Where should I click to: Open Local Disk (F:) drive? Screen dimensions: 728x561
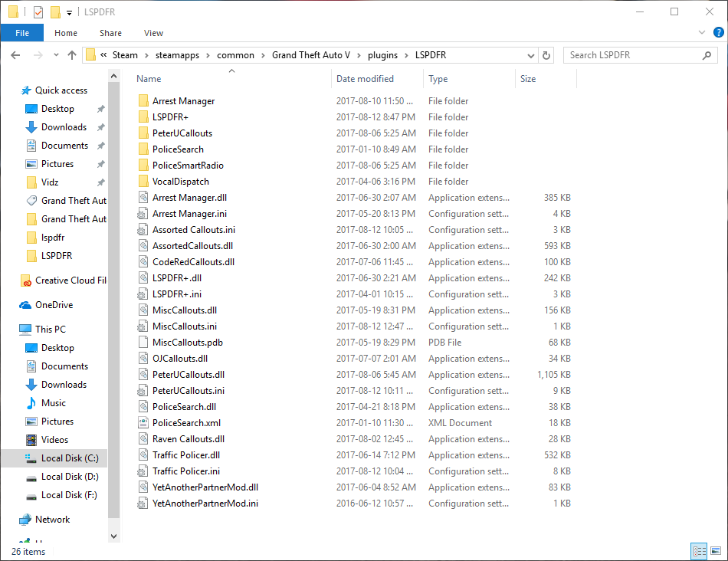coord(62,495)
